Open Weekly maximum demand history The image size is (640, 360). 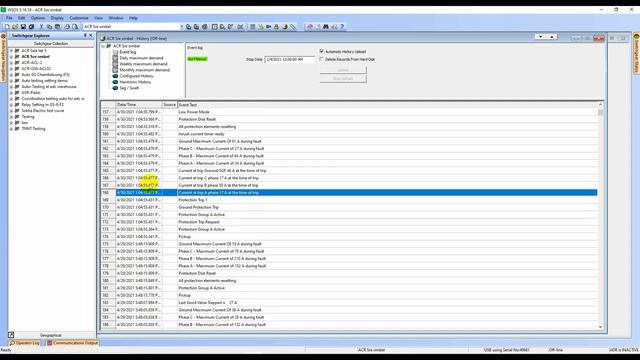tap(143, 64)
